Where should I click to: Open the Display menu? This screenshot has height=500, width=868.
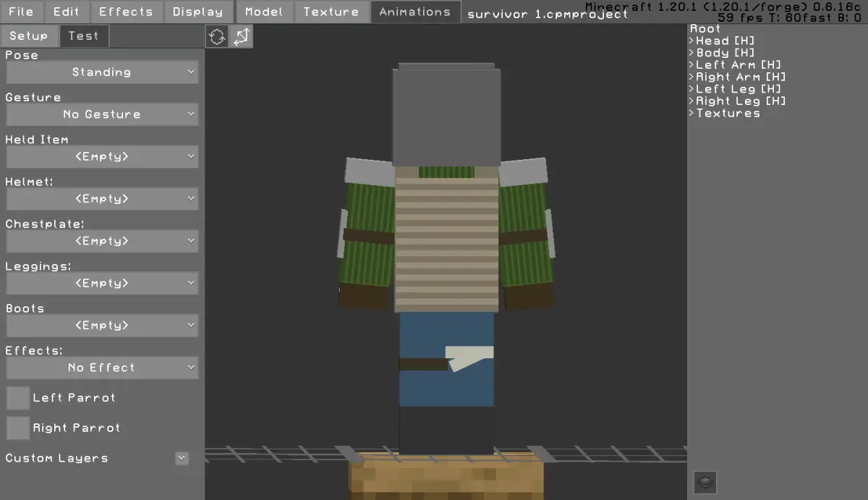(x=198, y=12)
